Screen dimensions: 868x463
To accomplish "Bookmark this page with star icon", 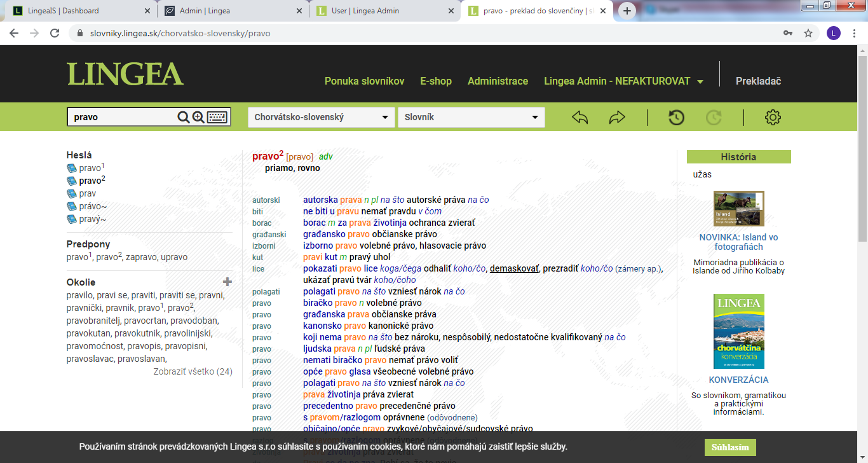I will pos(808,33).
